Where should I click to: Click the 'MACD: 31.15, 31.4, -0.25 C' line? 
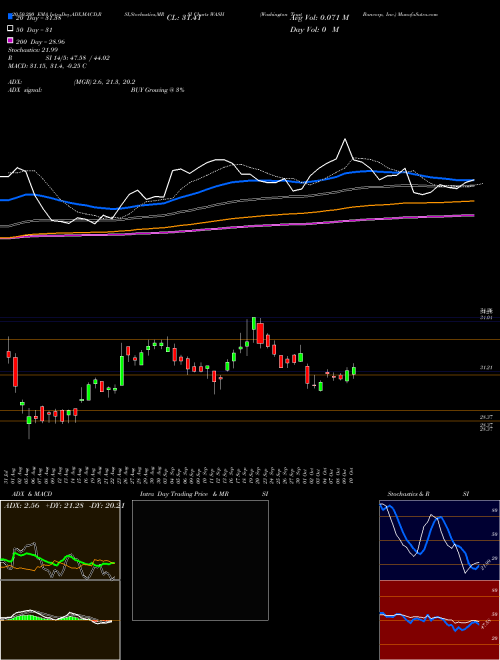[x=47, y=66]
